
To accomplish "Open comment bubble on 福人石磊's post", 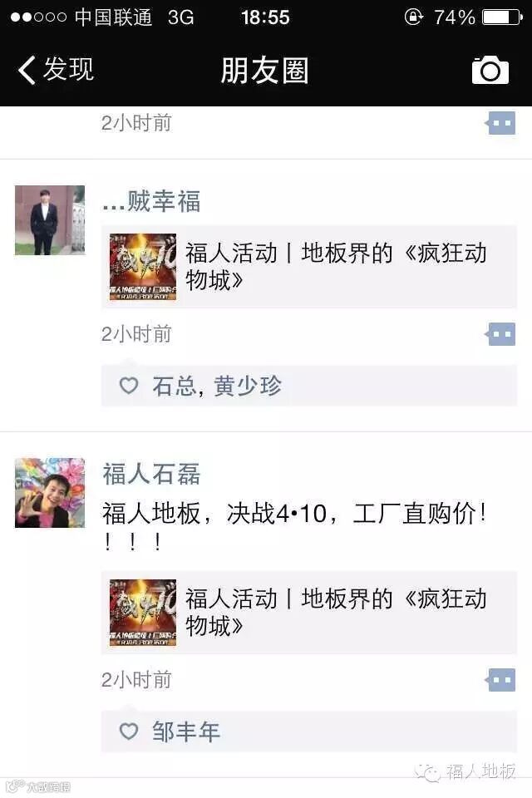I will (x=500, y=680).
